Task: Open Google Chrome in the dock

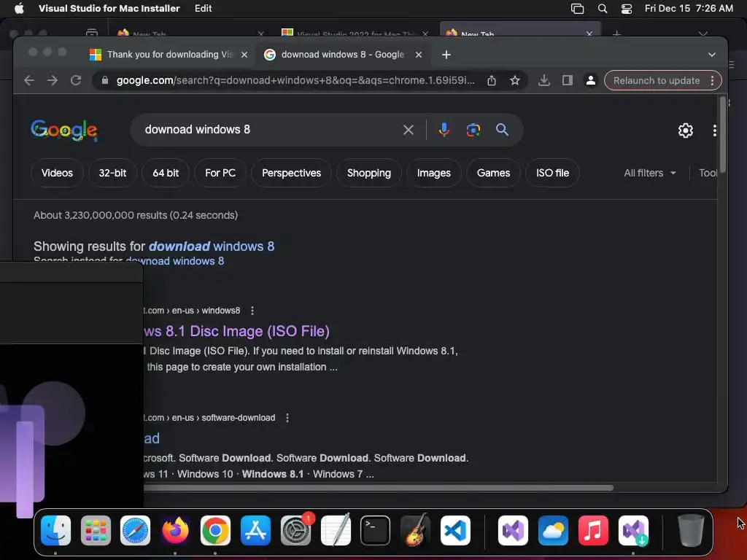Action: [x=215, y=531]
